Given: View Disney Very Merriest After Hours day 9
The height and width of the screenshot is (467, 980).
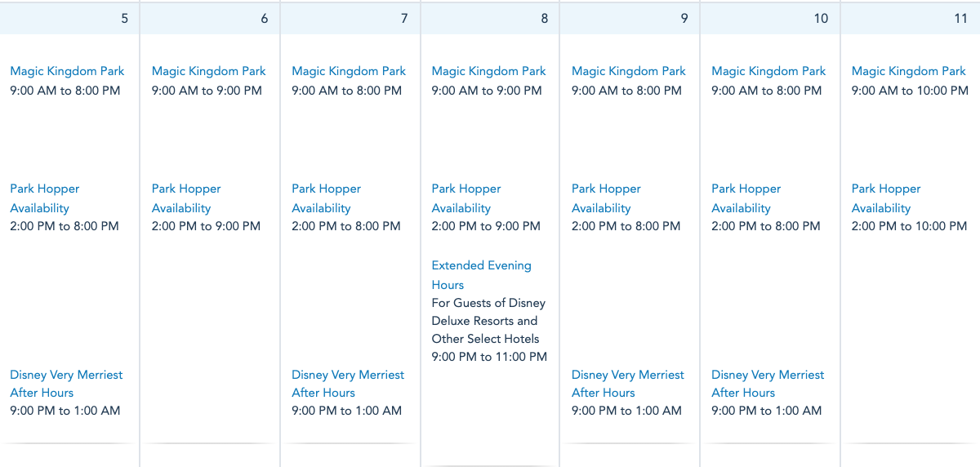Looking at the screenshot, I should coord(628,383).
